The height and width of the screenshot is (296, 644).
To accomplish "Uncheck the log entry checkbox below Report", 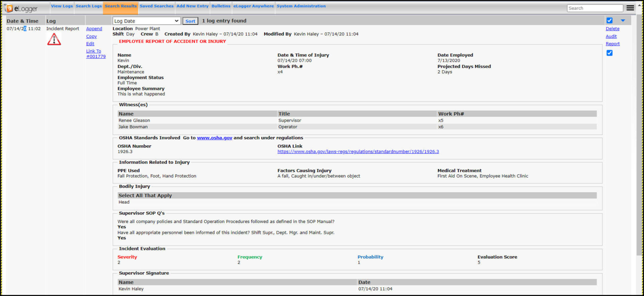I will [609, 53].
